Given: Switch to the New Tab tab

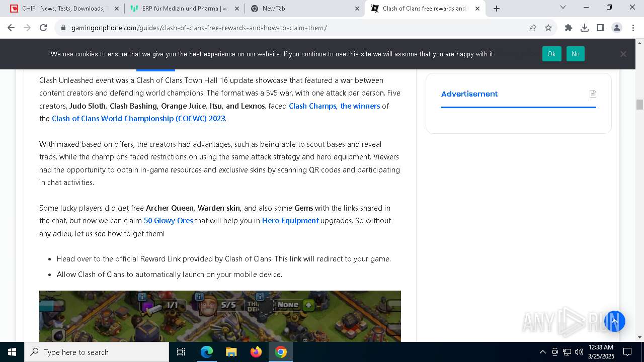Looking at the screenshot, I should (305, 8).
